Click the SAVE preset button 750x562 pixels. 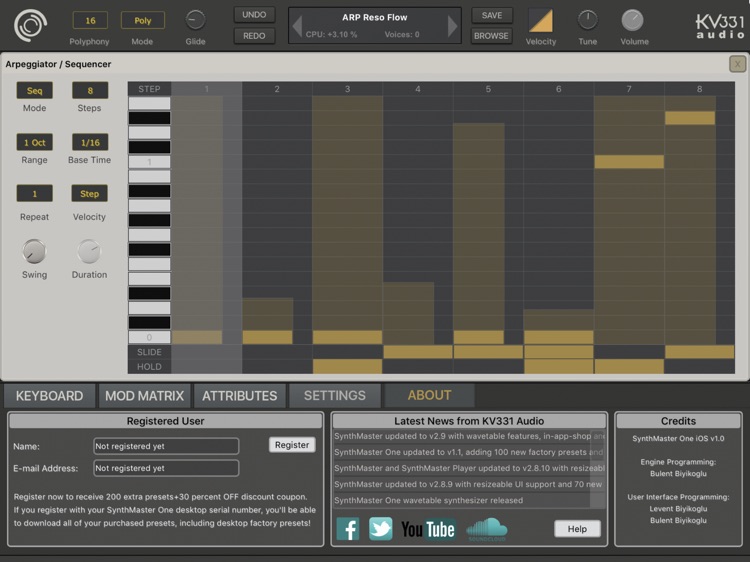pos(492,15)
